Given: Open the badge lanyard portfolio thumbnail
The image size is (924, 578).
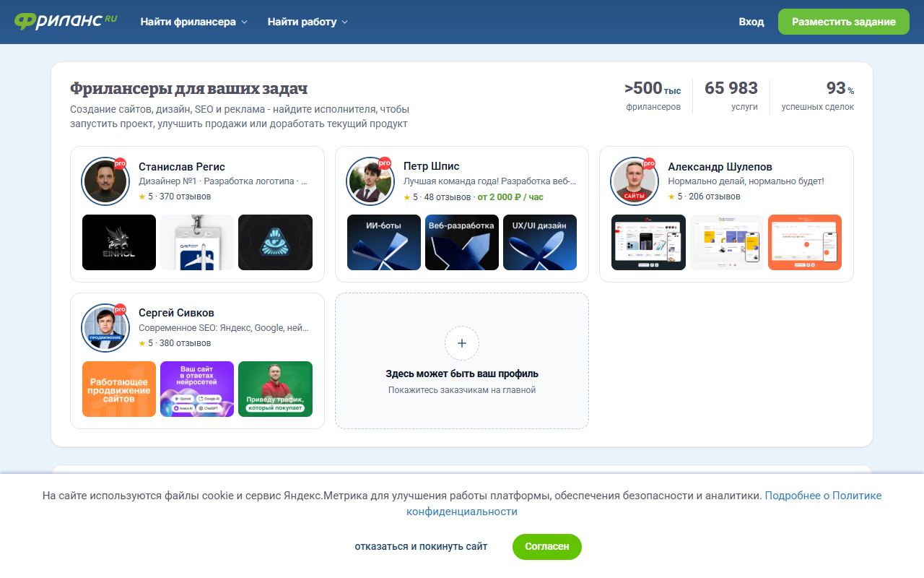Looking at the screenshot, I should (x=197, y=242).
